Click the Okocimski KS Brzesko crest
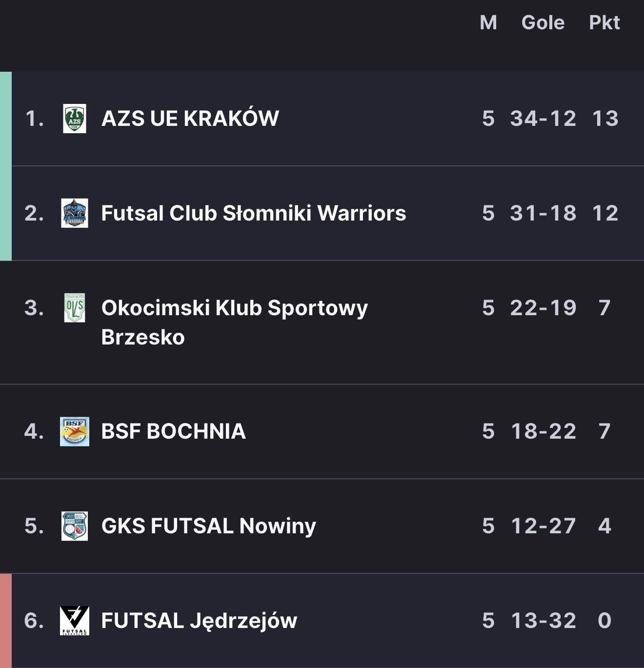This screenshot has height=668, width=644. pyautogui.click(x=75, y=308)
